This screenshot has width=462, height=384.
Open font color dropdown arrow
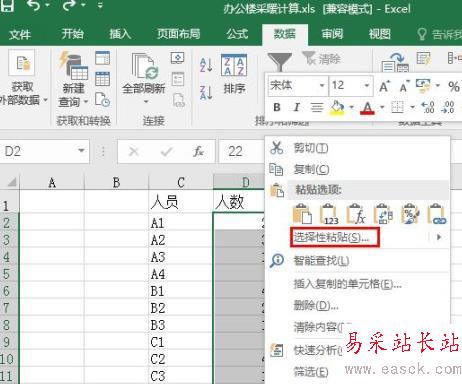(382, 107)
